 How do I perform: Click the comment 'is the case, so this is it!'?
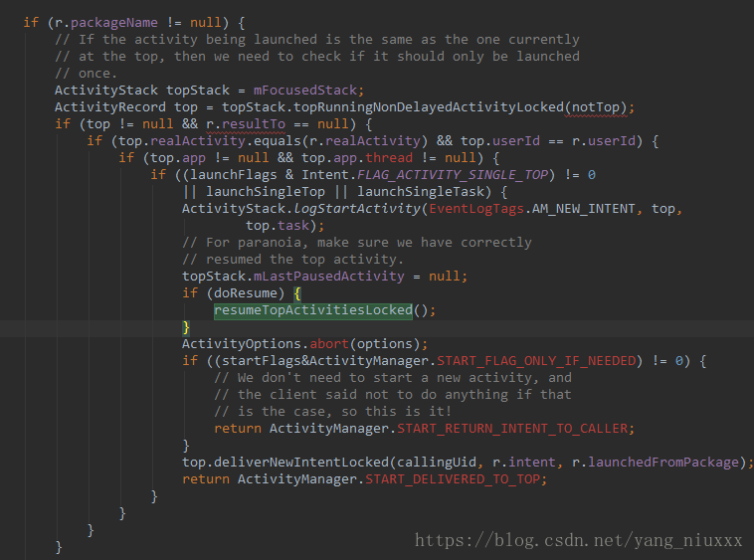333,412
